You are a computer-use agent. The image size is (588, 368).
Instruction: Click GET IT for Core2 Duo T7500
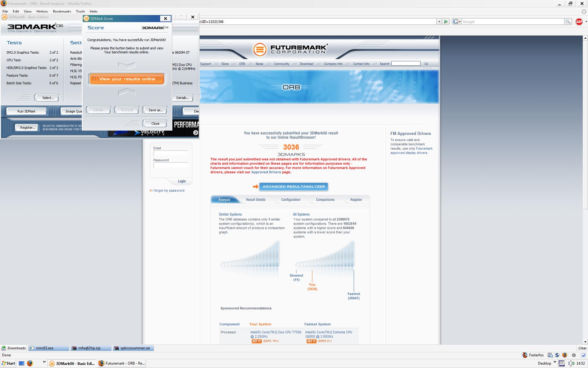(257, 341)
